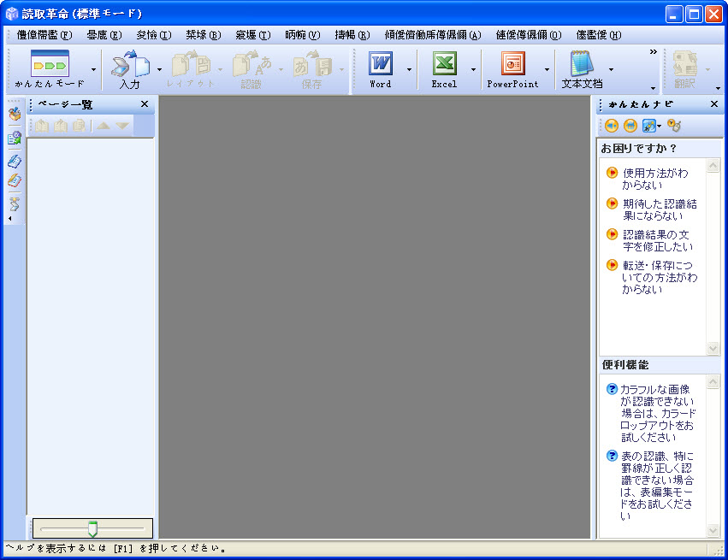The width and height of the screenshot is (728, 560).
Task: Click the 文本文档 notepad icon
Action: [582, 63]
